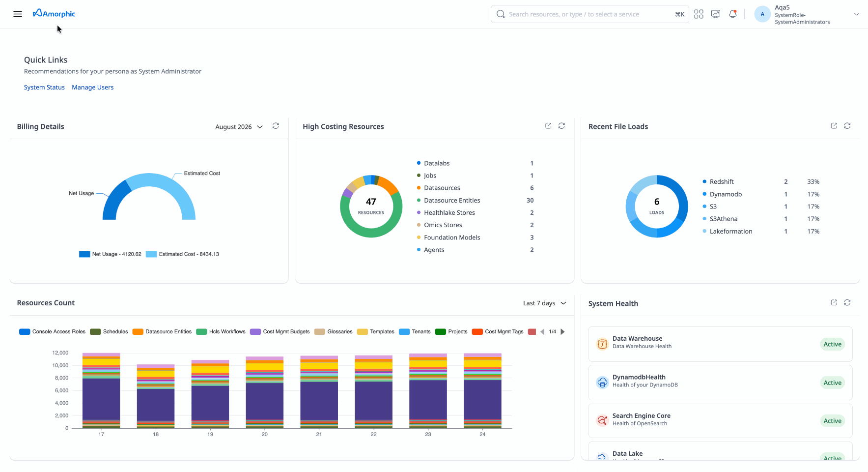Toggle the Schedules legend series
This screenshot has width=868, height=472.
109,332
